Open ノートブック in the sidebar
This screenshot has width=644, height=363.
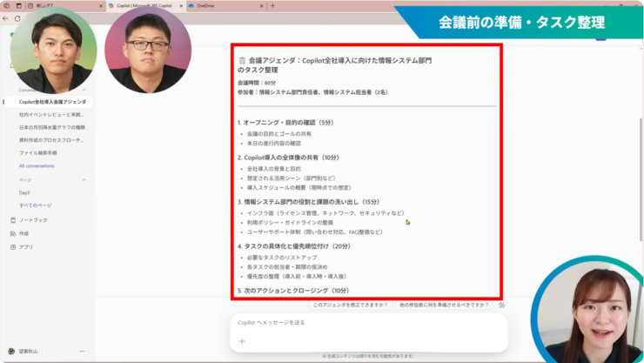click(x=33, y=220)
